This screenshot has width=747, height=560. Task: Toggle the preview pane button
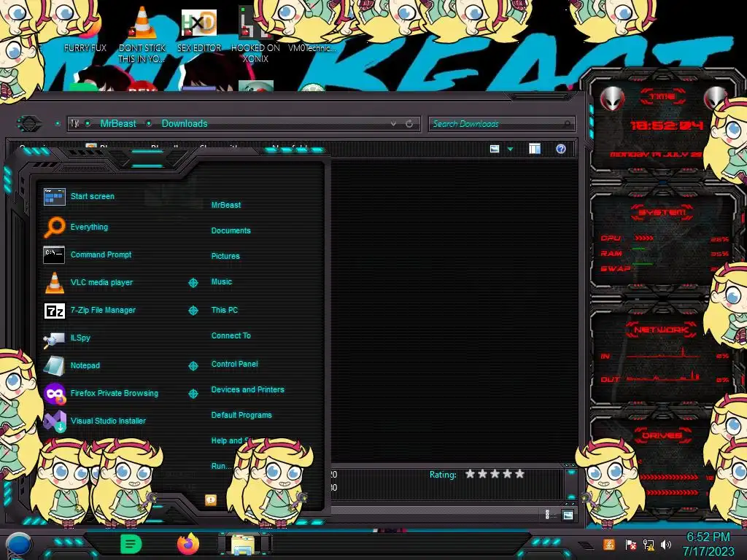pos(535,149)
